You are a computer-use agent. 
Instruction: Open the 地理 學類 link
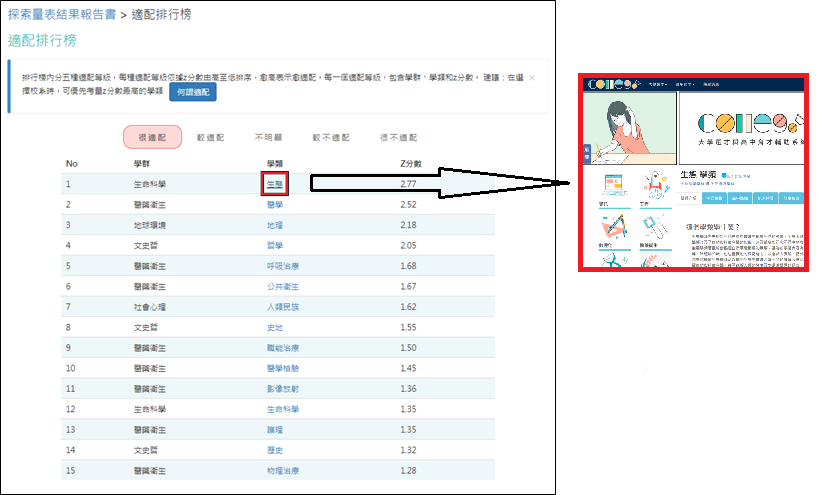pos(275,225)
